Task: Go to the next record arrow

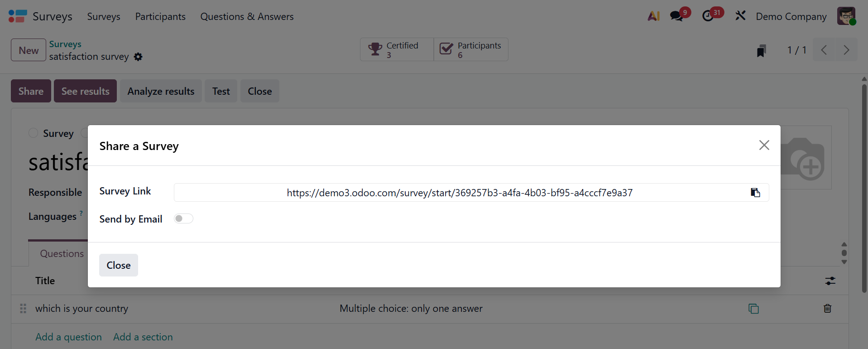Action: click(x=846, y=50)
